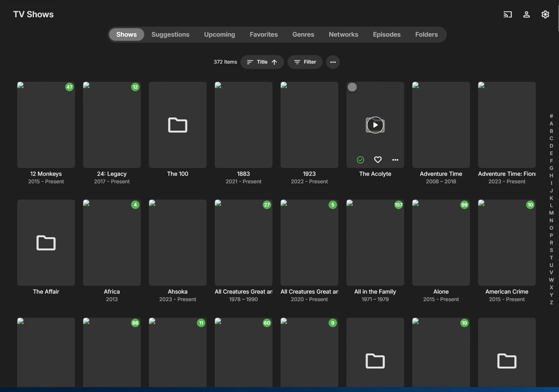This screenshot has height=392, width=559.
Task: Jump to letter G in alphabet picker
Action: [551, 168]
